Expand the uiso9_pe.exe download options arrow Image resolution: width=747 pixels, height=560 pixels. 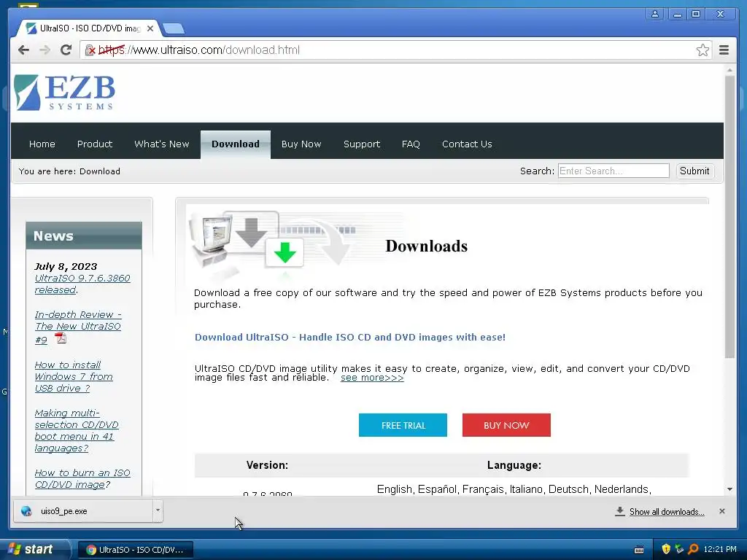(x=158, y=510)
